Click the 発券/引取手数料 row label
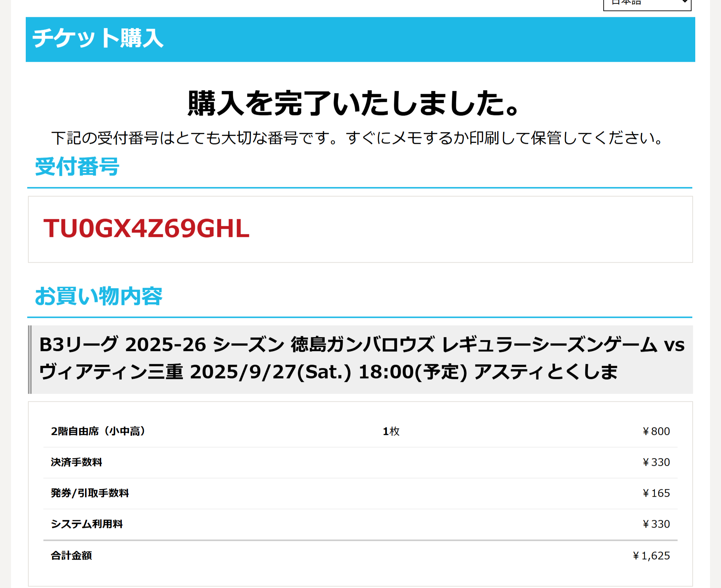Viewport: 721px width, 588px height. click(90, 493)
